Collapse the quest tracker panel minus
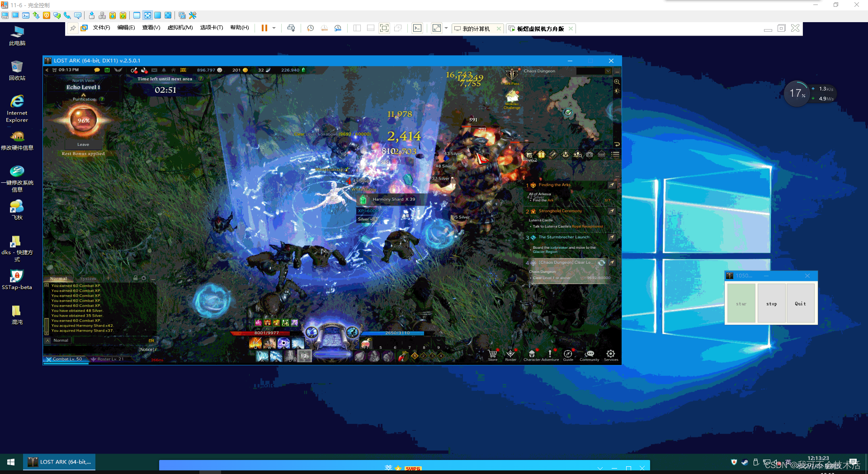 (x=617, y=176)
